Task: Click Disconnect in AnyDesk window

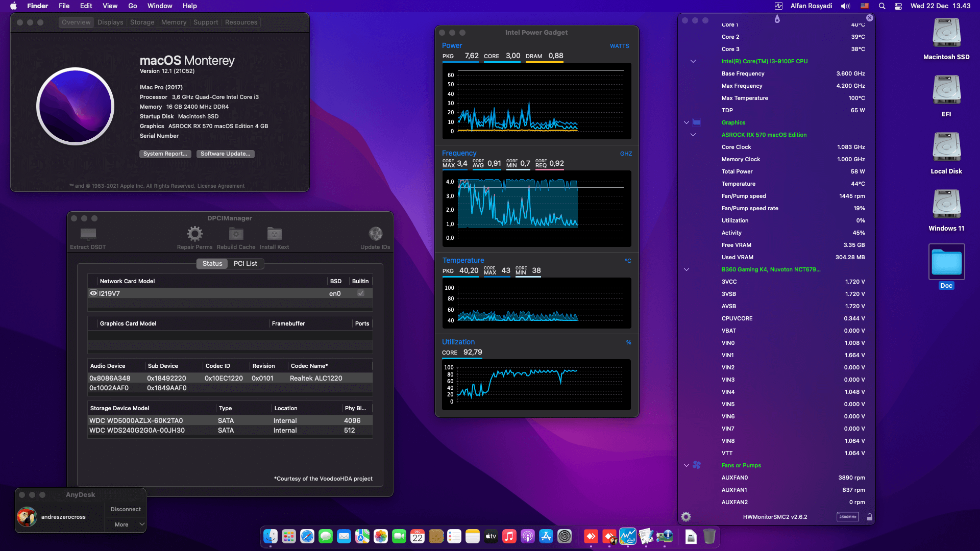Action: (x=126, y=509)
